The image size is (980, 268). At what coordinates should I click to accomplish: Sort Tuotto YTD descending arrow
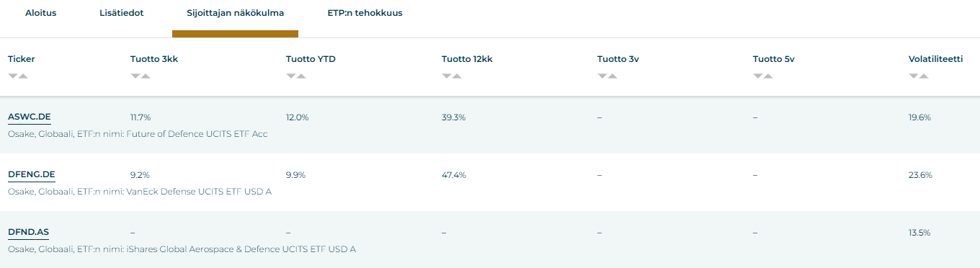click(290, 76)
